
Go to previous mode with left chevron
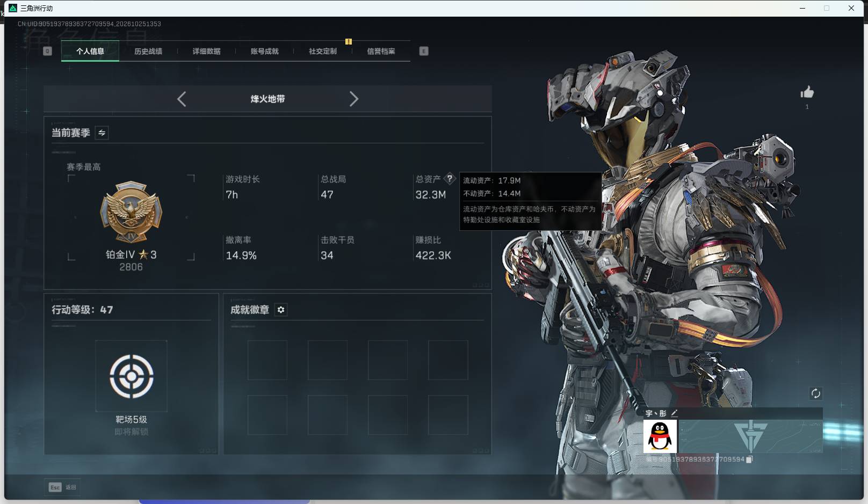tap(182, 99)
